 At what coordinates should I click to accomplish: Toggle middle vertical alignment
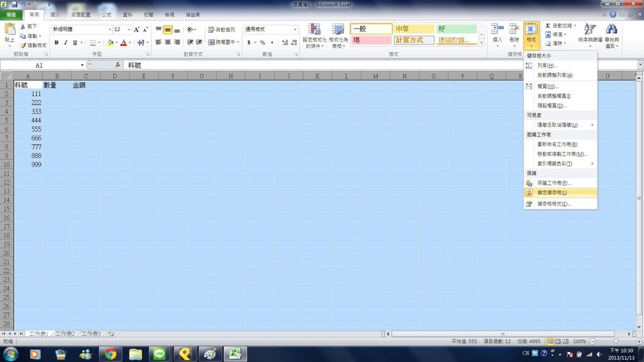[x=167, y=30]
